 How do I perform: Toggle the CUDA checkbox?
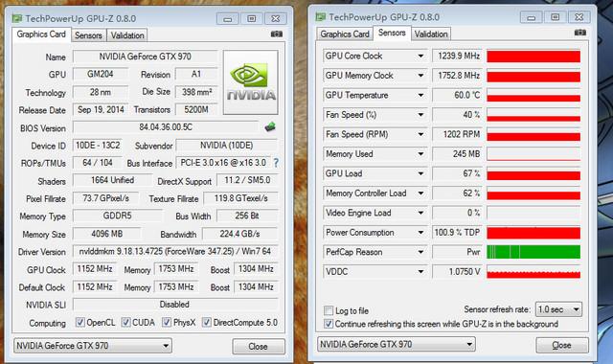click(125, 323)
